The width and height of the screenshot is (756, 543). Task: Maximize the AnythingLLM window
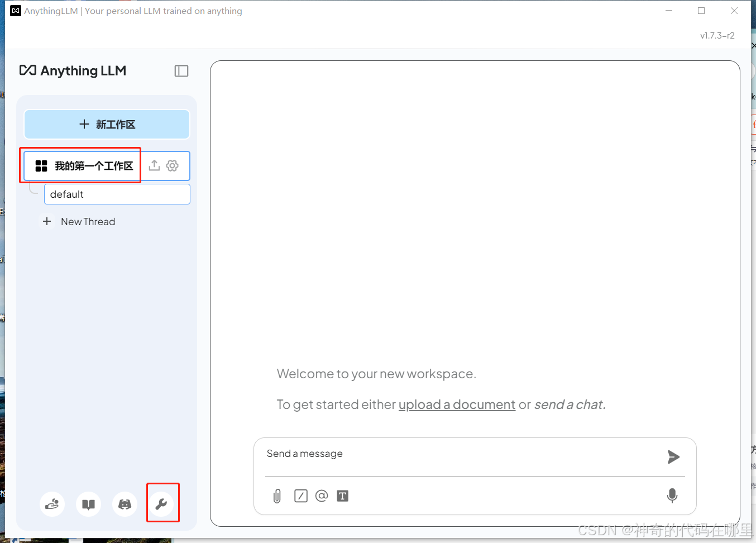tap(701, 11)
